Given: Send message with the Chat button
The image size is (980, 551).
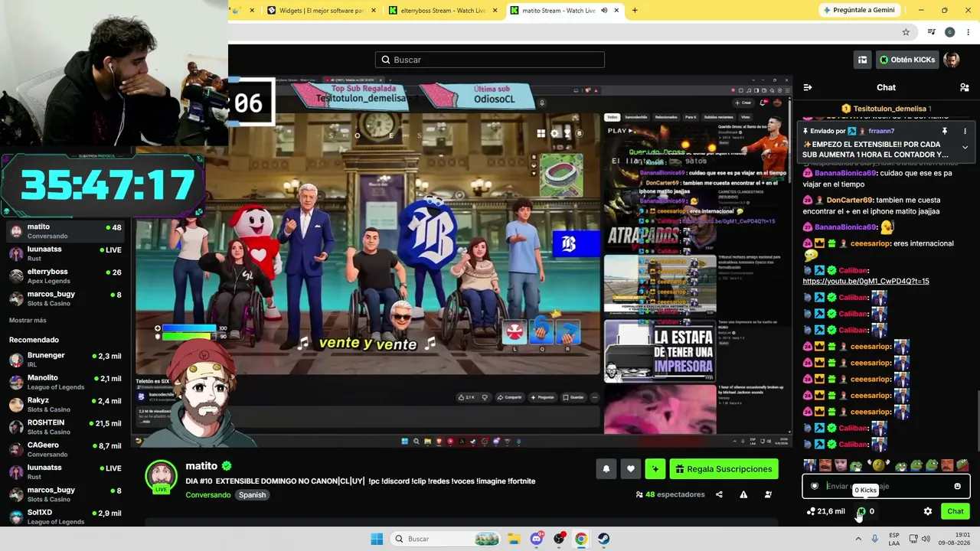Looking at the screenshot, I should pos(955,511).
